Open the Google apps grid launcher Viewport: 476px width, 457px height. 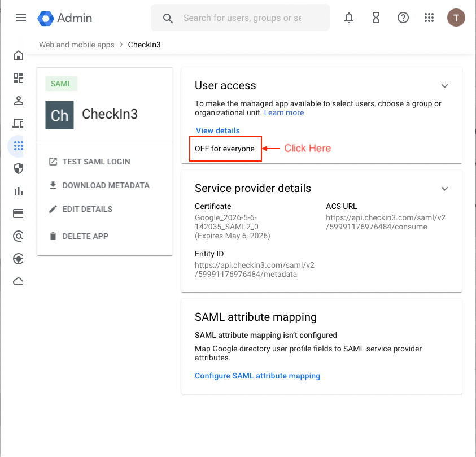tap(429, 18)
